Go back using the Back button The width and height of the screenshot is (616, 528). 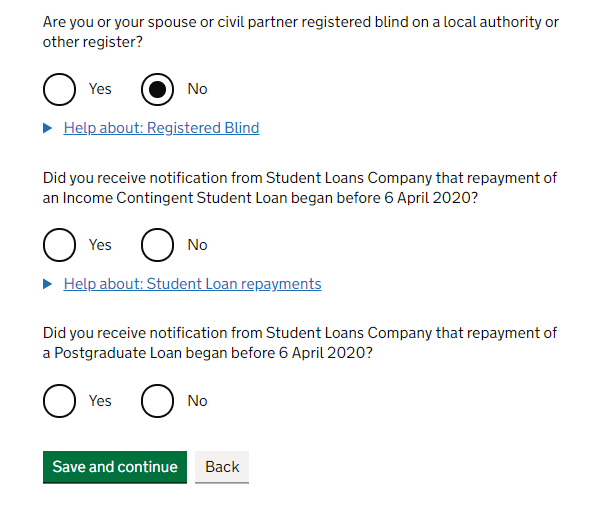coord(222,467)
